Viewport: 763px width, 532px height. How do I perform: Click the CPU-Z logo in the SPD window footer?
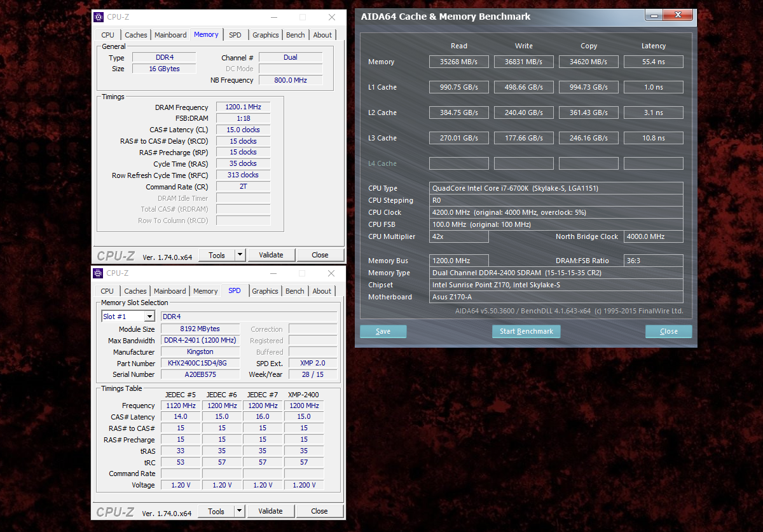(114, 510)
